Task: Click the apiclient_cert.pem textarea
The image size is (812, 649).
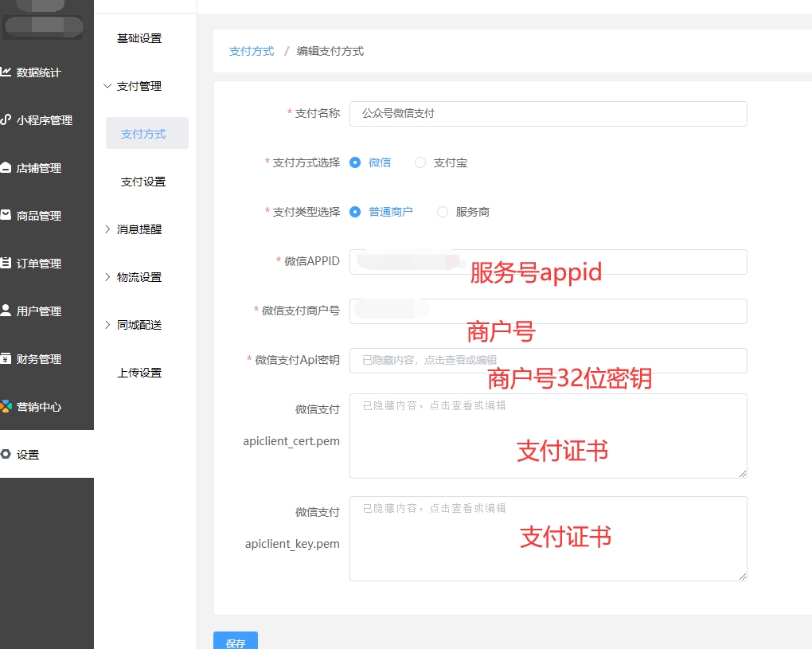Action: (548, 436)
